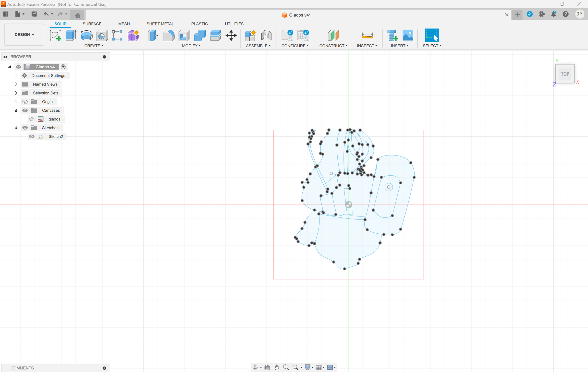Switch to the MESH tab
This screenshot has width=588, height=372.
[x=124, y=24]
